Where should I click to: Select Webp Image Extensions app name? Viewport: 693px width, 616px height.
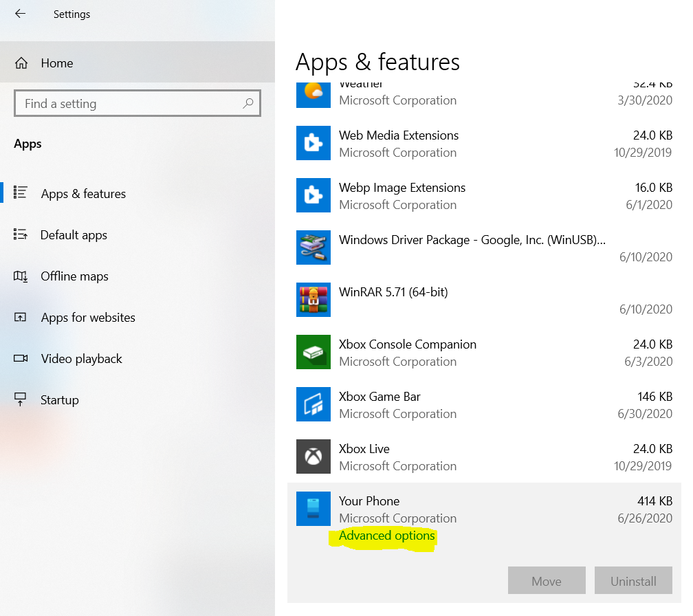click(x=402, y=188)
